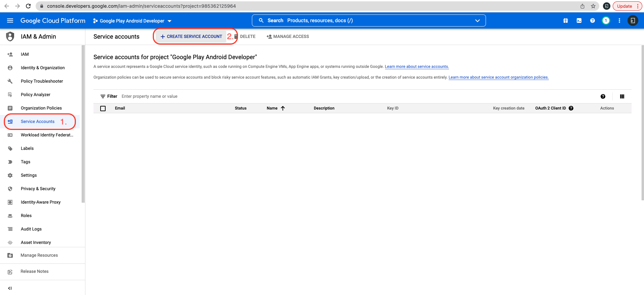Open Identity-Aware Proxy item

coord(41,202)
